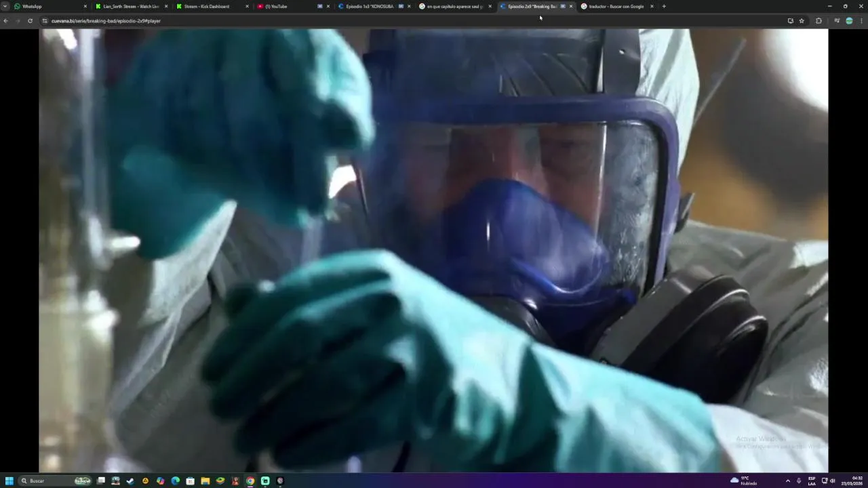Image resolution: width=868 pixels, height=488 pixels.
Task: Go back to the previous page
Action: click(x=6, y=21)
